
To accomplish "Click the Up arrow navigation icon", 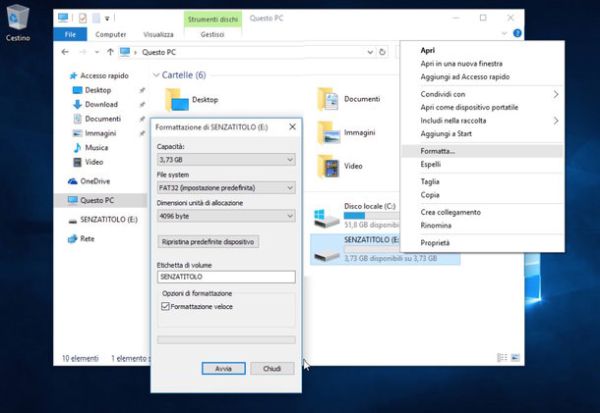I will point(108,51).
